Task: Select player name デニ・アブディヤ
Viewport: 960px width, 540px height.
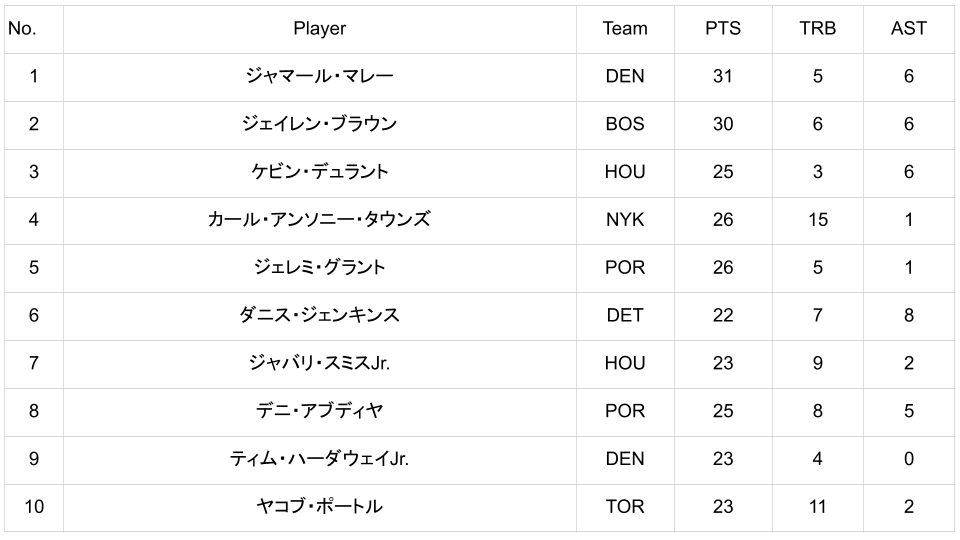Action: point(319,411)
